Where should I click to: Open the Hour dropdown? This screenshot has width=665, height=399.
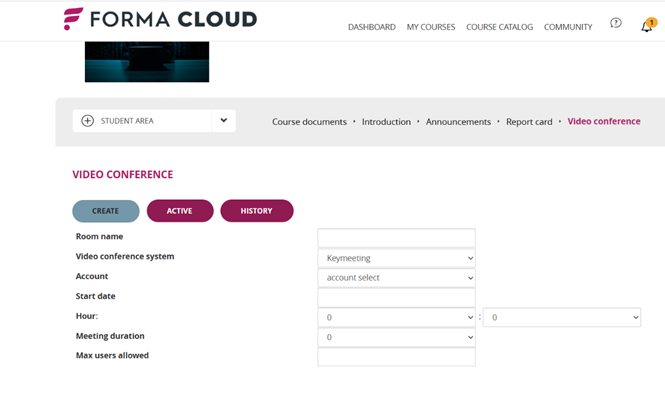[396, 317]
